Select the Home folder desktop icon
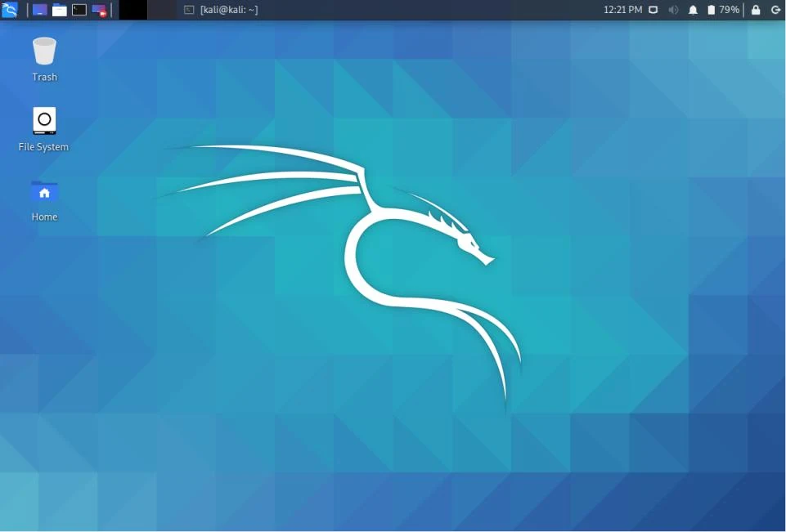This screenshot has width=786, height=532. click(x=44, y=200)
